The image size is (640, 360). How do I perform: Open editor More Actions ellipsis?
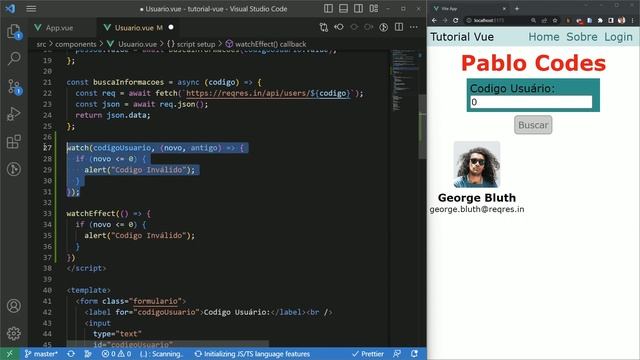coord(414,27)
